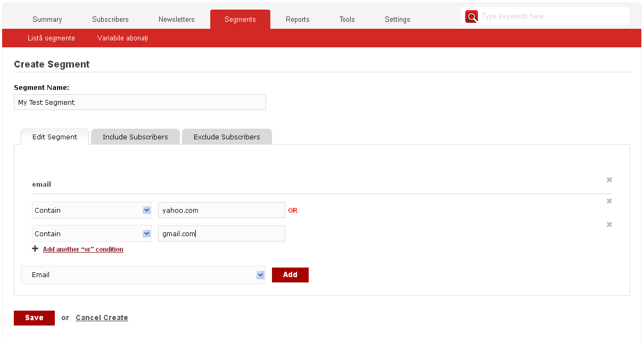Click Add another "or" condition link

83,249
